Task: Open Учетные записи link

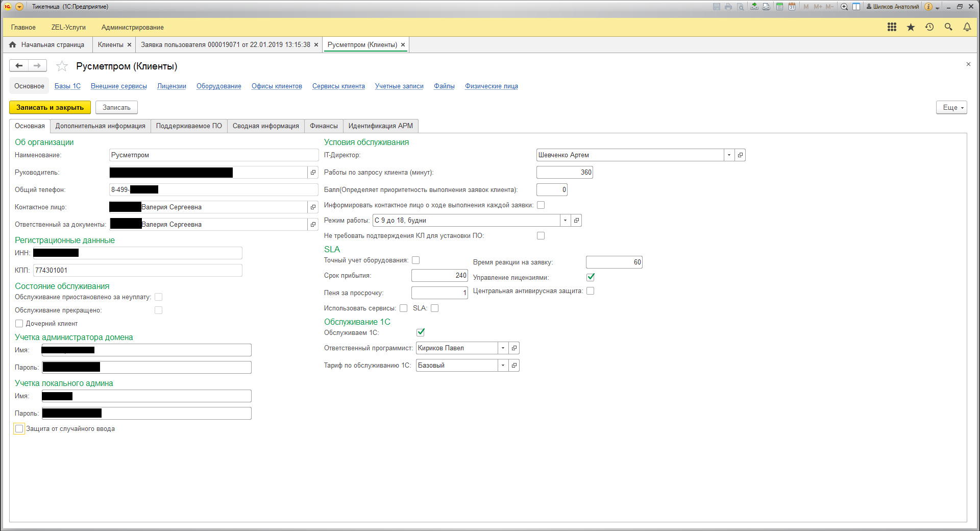Action: click(x=399, y=86)
